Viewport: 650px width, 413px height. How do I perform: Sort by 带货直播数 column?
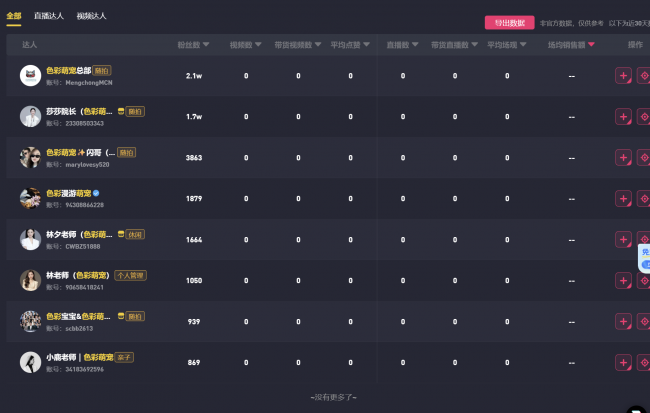[x=454, y=44]
